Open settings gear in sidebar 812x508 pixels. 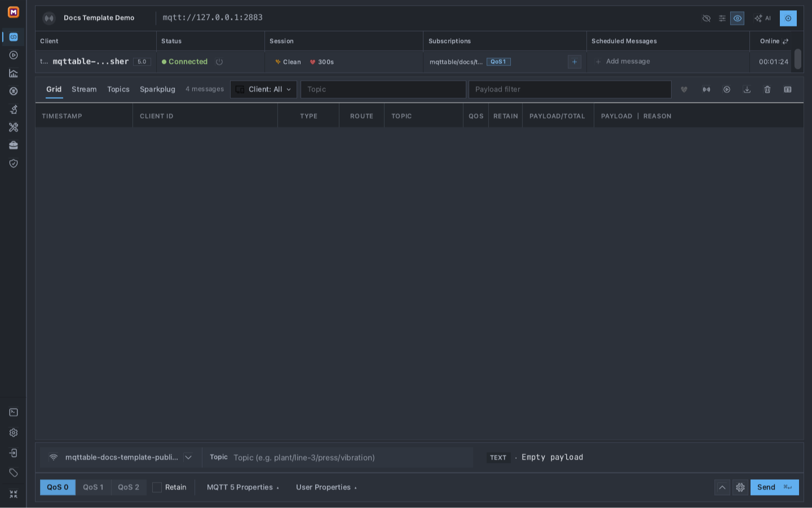pyautogui.click(x=14, y=433)
